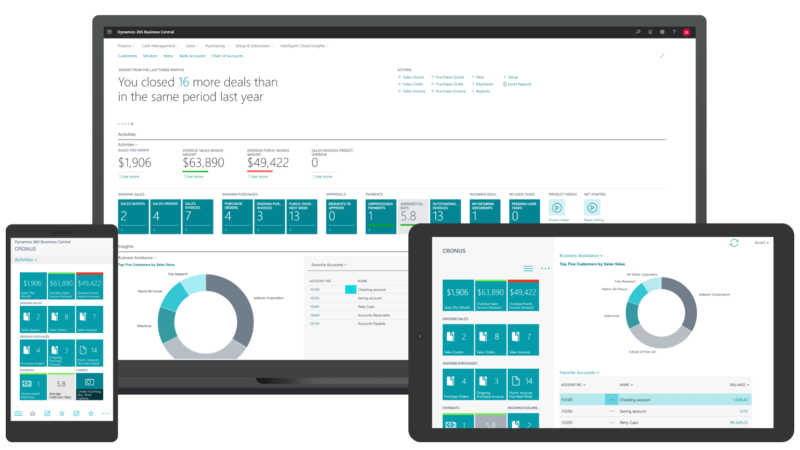Open Checking account row dots on tablet
The height and width of the screenshot is (450, 800).
click(x=611, y=399)
